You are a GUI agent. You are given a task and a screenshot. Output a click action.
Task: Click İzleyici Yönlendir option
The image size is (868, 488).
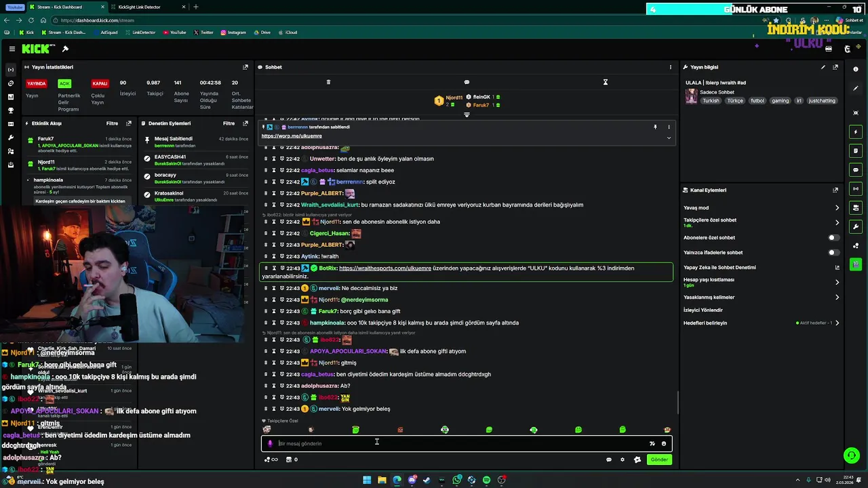703,310
